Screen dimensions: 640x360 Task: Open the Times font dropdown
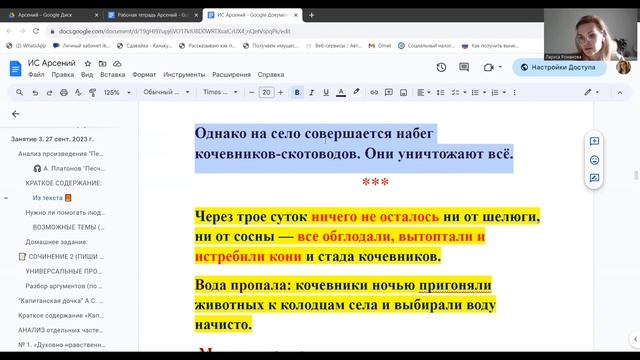[220, 92]
